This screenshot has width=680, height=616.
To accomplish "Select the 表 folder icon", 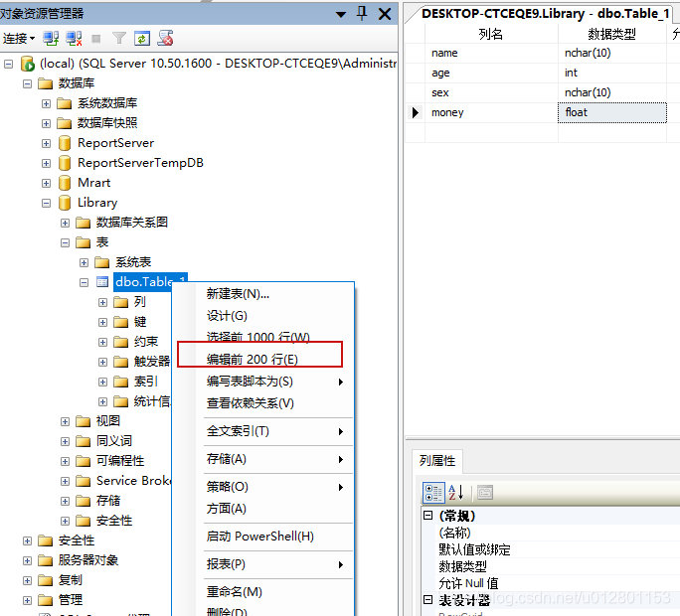I will (83, 242).
